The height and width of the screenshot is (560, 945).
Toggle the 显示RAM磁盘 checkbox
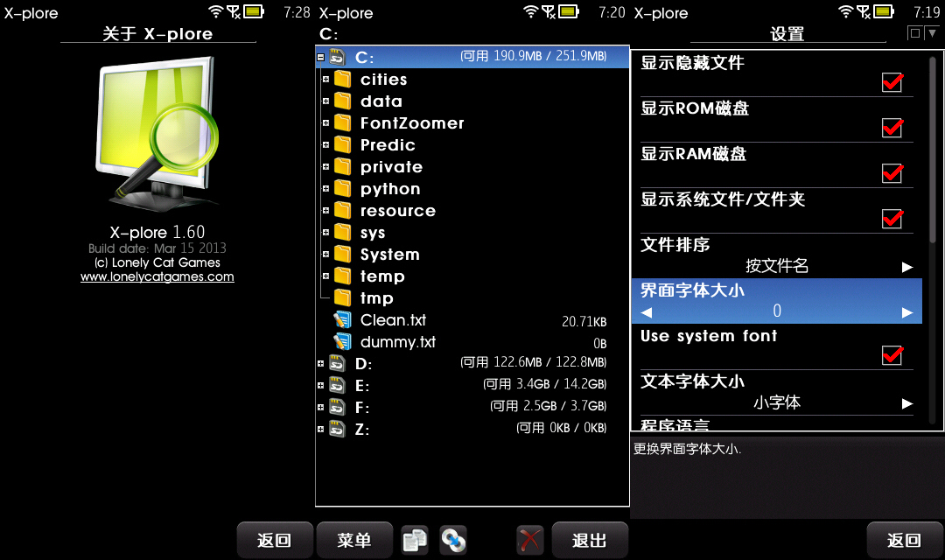pyautogui.click(x=892, y=173)
